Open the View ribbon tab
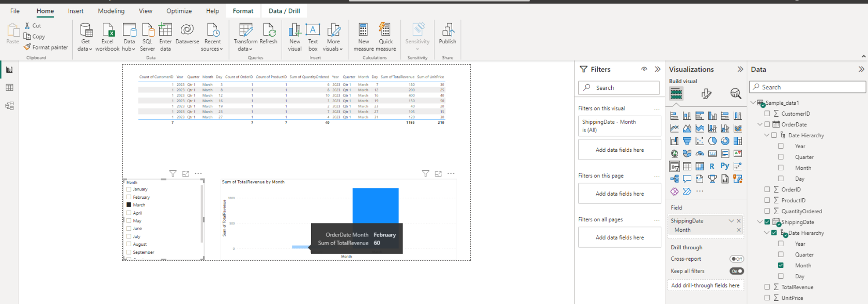The height and width of the screenshot is (304, 868). coord(146,11)
